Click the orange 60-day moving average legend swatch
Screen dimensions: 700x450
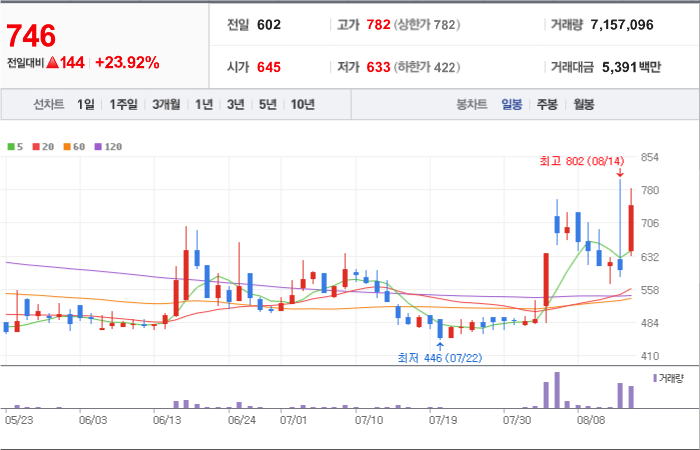tap(67, 146)
